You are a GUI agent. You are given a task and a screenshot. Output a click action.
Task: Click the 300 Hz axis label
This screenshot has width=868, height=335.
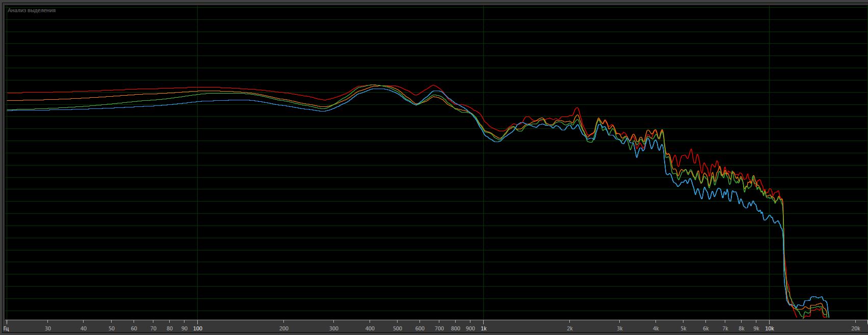click(334, 328)
